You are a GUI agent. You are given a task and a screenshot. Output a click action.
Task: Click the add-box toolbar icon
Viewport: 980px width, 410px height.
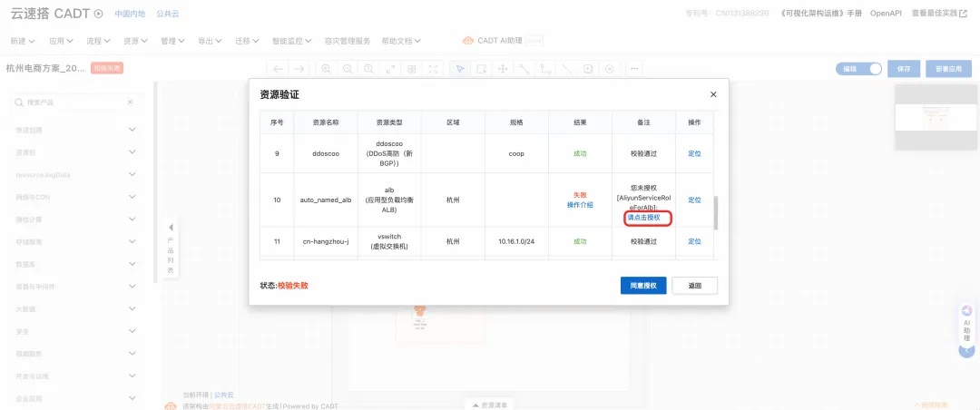[588, 69]
